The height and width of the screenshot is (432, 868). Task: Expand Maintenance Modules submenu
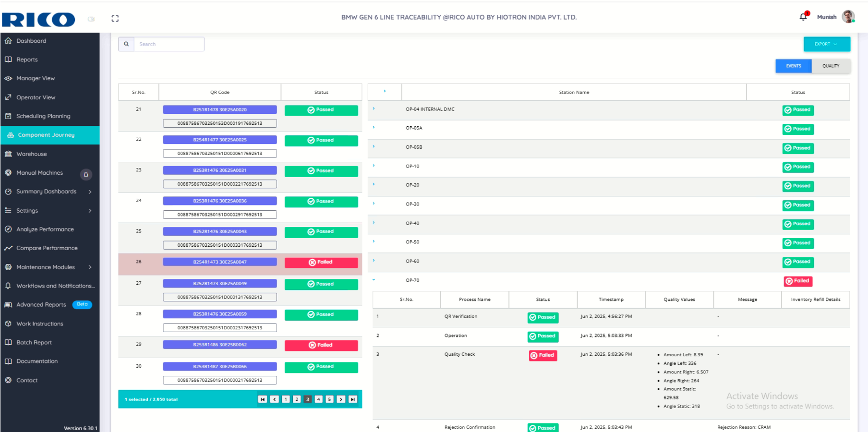90,267
